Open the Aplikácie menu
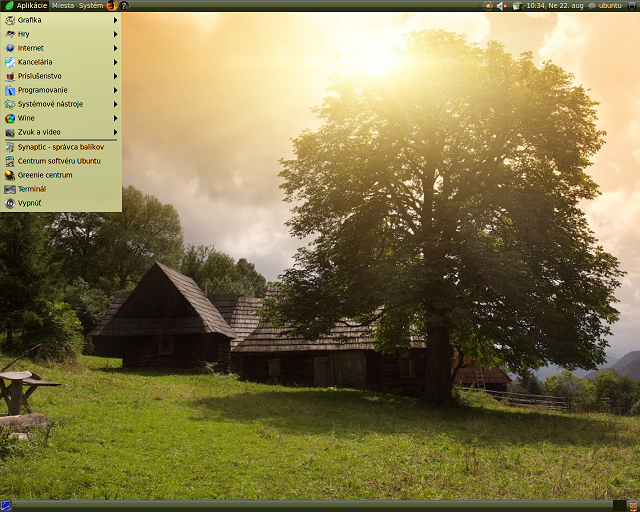Image resolution: width=640 pixels, height=512 pixels. click(x=26, y=6)
